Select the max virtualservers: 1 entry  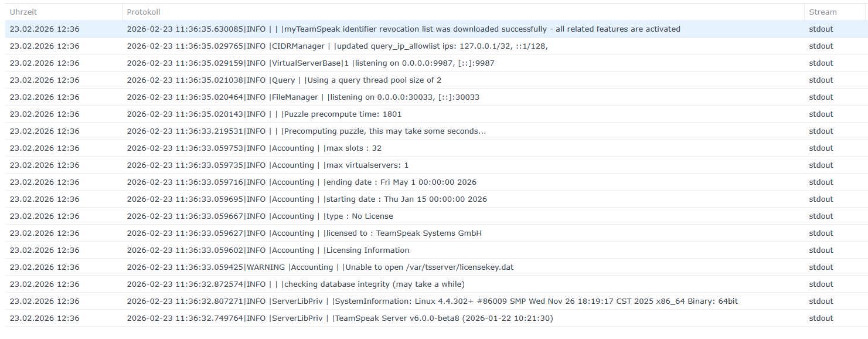267,165
